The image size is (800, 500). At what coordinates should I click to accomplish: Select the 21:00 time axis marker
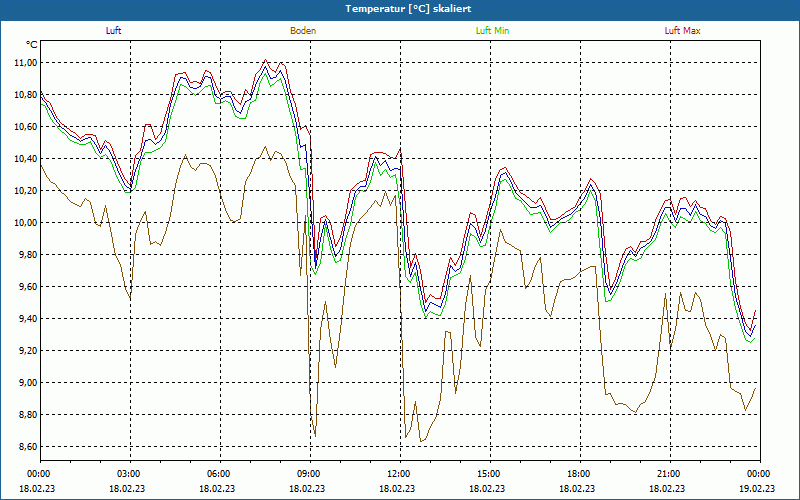pos(668,474)
